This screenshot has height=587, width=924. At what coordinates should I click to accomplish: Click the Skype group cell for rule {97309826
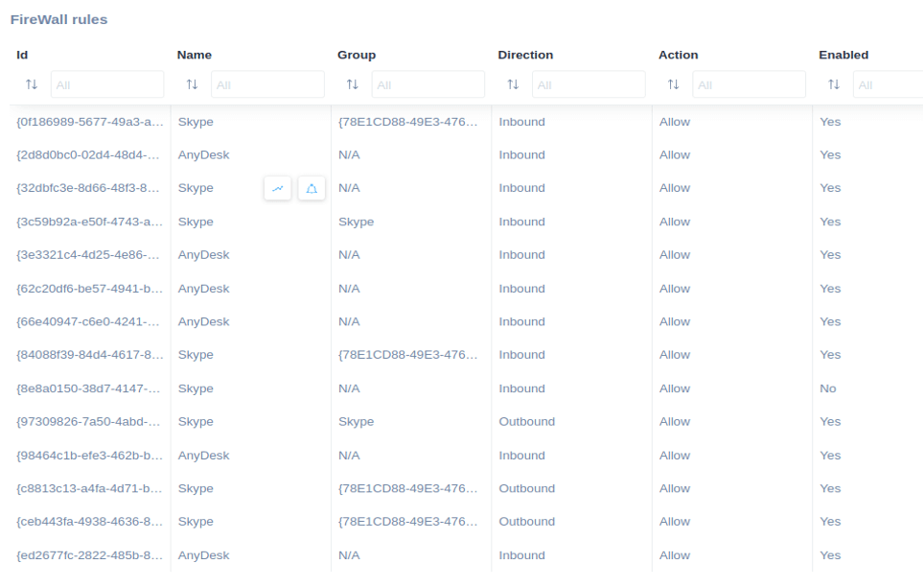point(356,422)
